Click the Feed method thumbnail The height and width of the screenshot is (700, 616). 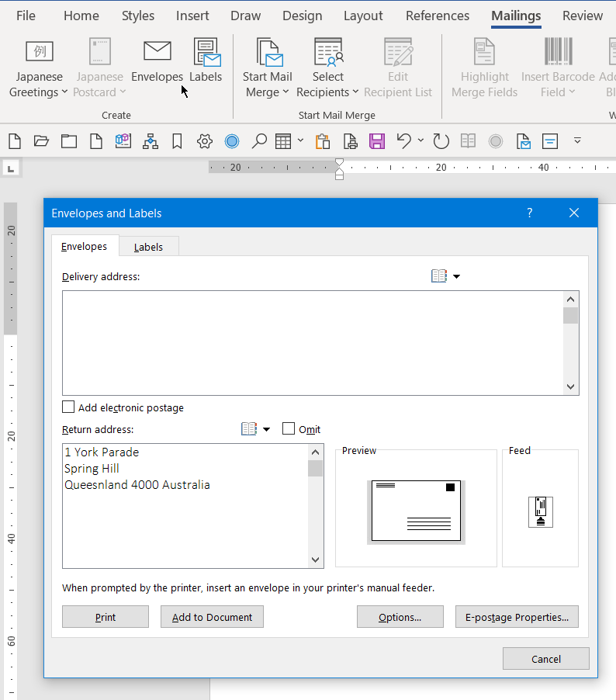pyautogui.click(x=541, y=512)
